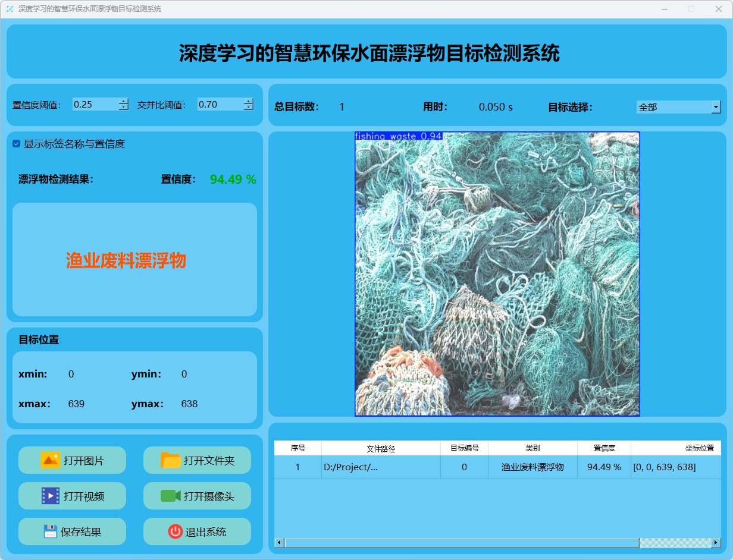Click the horizontal scrollbar right arrow in the table

tap(716, 543)
